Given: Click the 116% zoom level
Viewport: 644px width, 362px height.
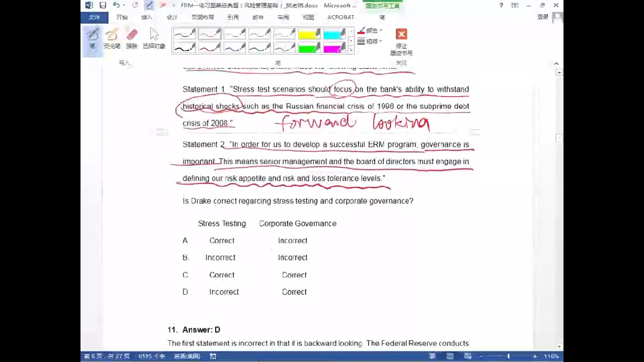Looking at the screenshot, I should point(551,356).
